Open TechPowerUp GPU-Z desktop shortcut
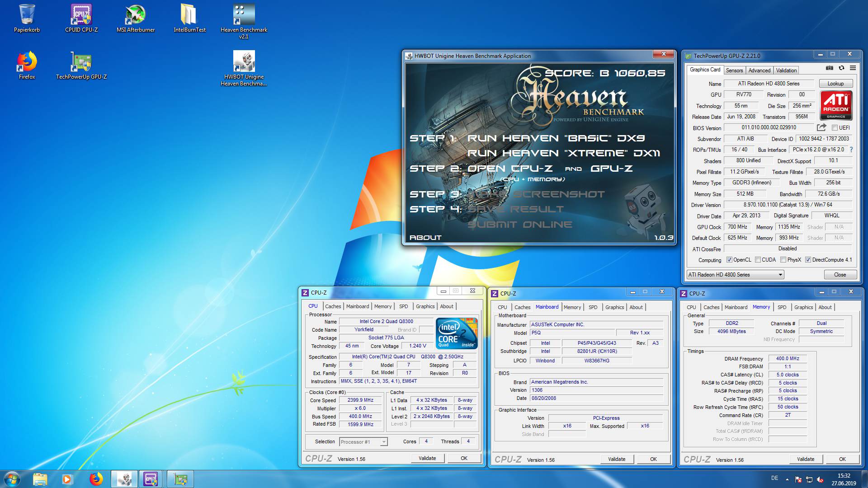This screenshot has width=868, height=488. click(81, 66)
